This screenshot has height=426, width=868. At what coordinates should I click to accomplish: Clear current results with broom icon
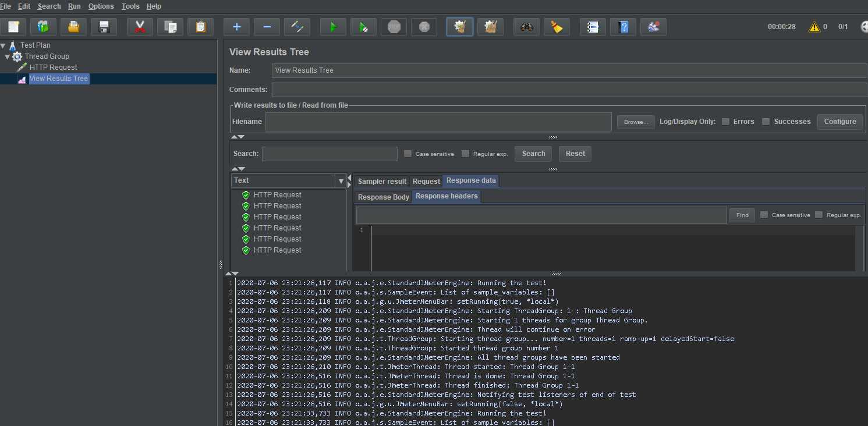click(x=460, y=27)
